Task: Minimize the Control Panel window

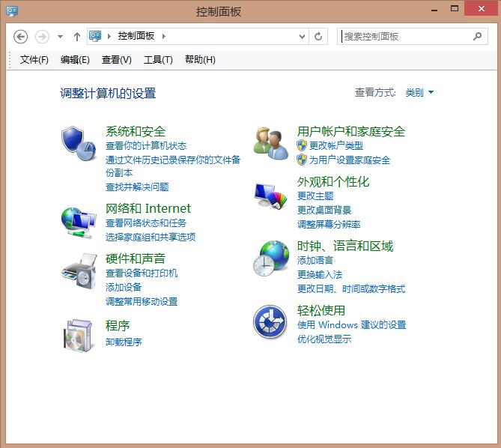Action: tap(434, 10)
